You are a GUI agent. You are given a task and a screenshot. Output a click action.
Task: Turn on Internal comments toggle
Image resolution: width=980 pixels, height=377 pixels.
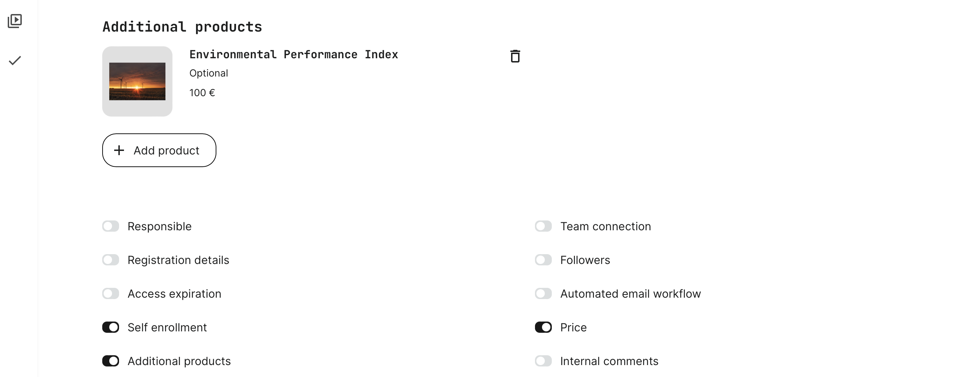(543, 361)
